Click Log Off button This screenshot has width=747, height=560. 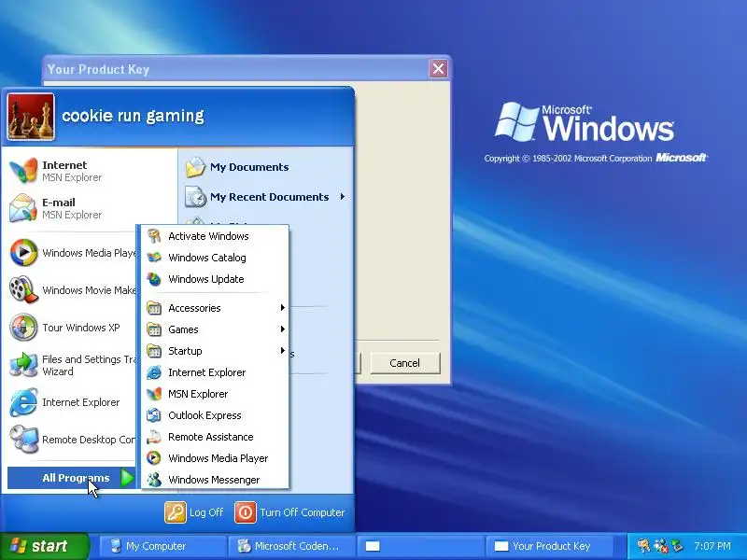pos(194,512)
